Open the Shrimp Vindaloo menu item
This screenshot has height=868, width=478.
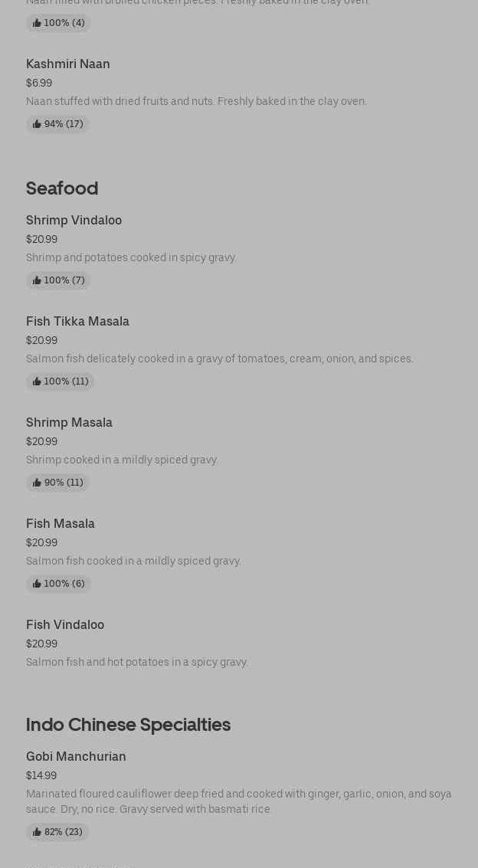[74, 221]
